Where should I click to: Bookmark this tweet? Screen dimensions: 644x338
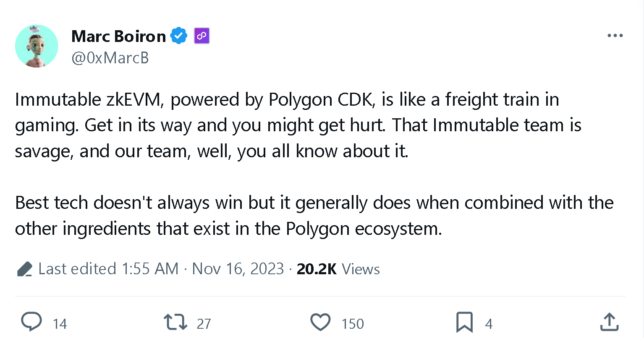point(464,322)
